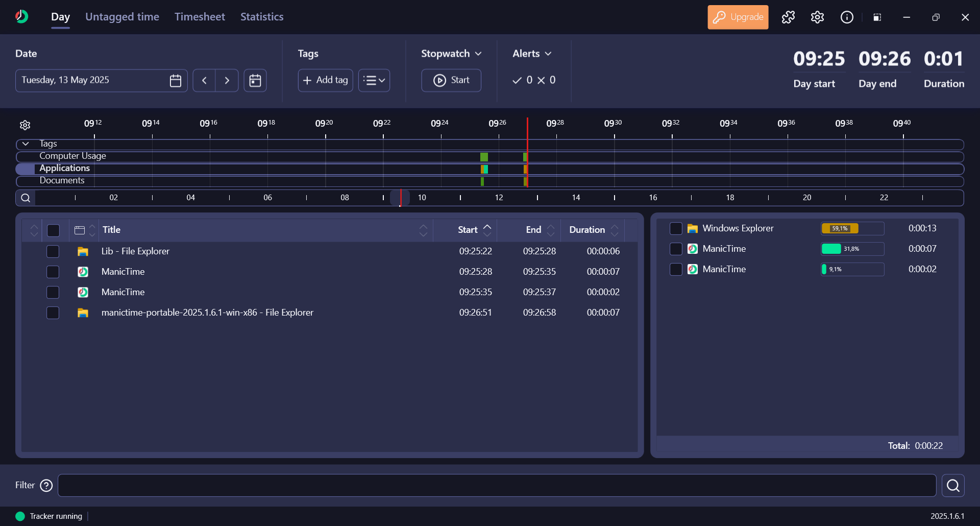Image resolution: width=980 pixels, height=526 pixels.
Task: Click ManicTime 31,8% usage bar
Action: tap(852, 249)
